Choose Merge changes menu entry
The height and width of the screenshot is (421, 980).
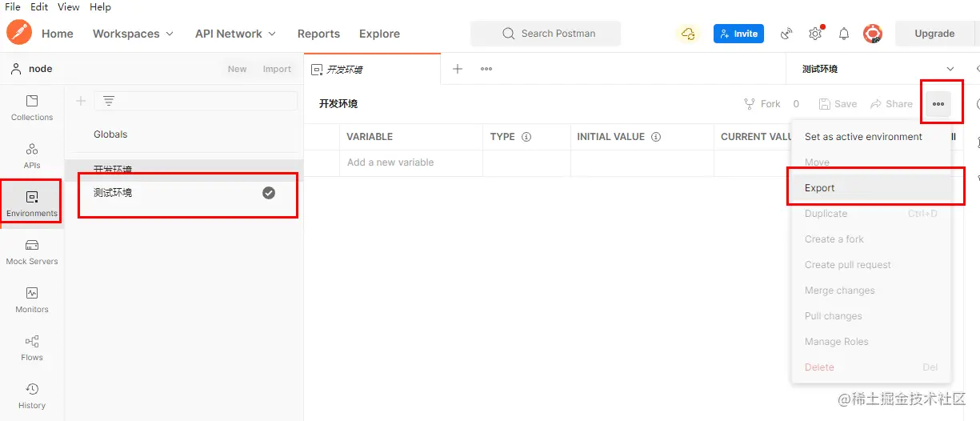(871, 291)
